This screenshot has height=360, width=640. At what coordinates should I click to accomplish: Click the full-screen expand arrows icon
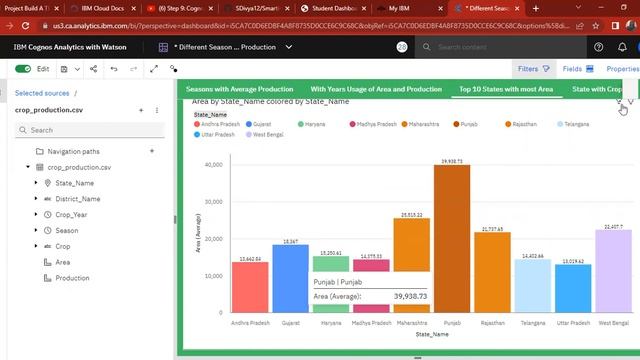[x=154, y=69]
